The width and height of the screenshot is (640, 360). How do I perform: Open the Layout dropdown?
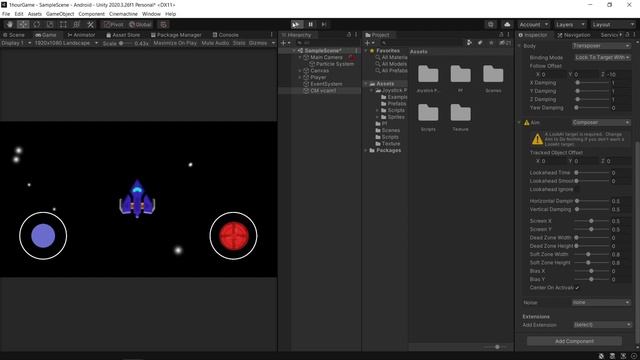(x=613, y=24)
